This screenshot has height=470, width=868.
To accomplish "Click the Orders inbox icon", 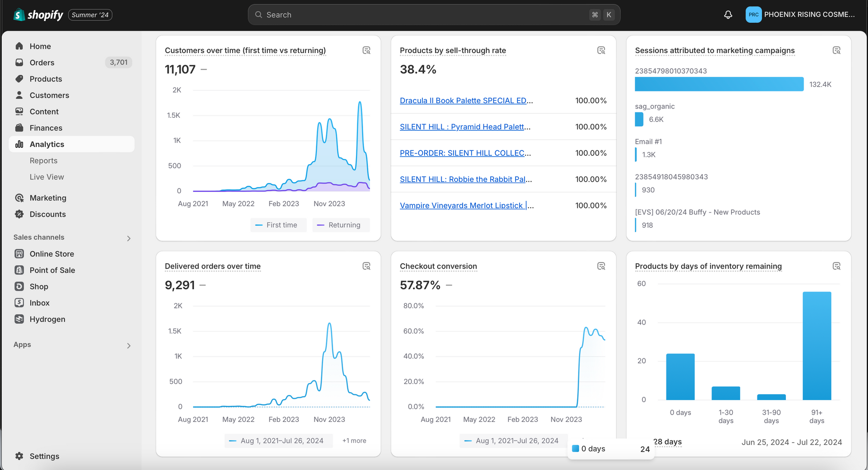I will tap(19, 62).
